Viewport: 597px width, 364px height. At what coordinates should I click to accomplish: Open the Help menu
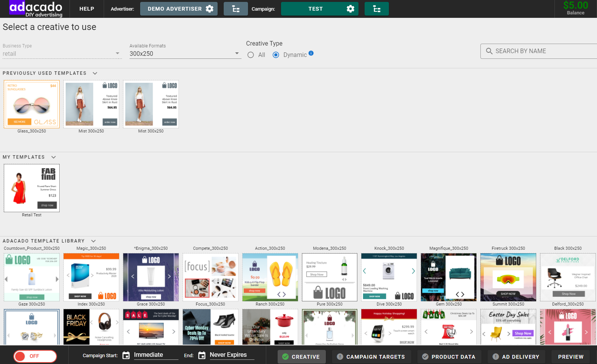[x=87, y=9]
